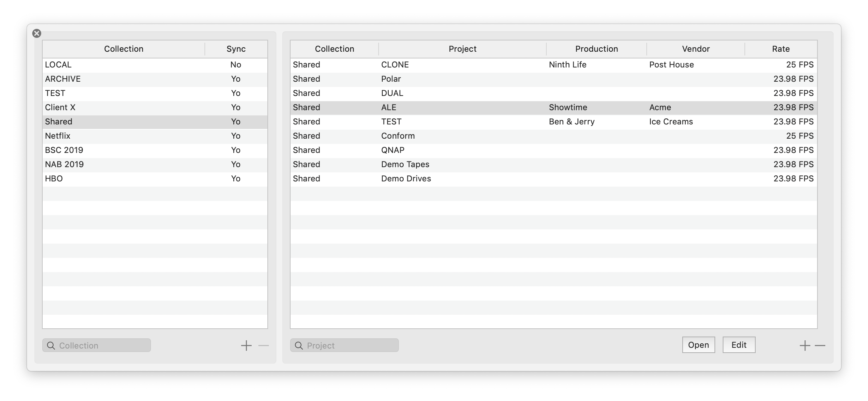868x401 pixels.
Task: Select the Demo Tapes project row
Action: 554,165
